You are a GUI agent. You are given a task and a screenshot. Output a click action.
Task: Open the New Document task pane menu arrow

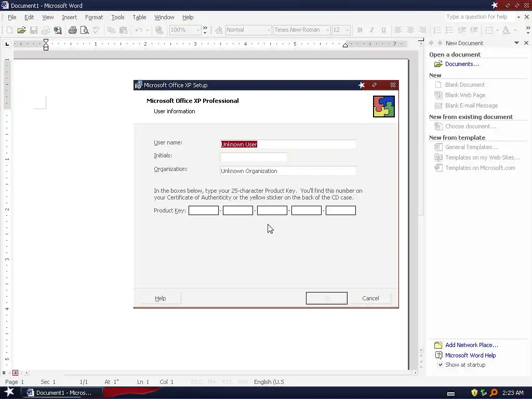pyautogui.click(x=516, y=43)
